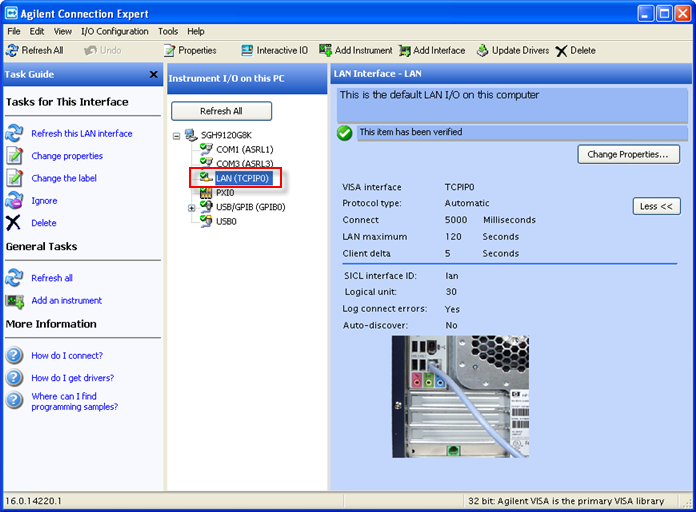Click the pencil icon beside Change properties
Image resolution: width=696 pixels, height=512 pixels.
click(14, 156)
